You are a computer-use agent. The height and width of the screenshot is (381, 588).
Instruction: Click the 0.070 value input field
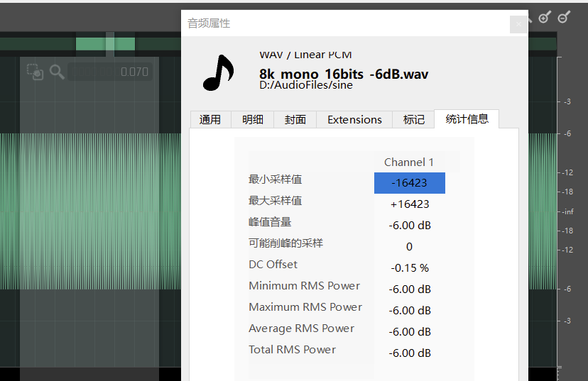click(110, 72)
